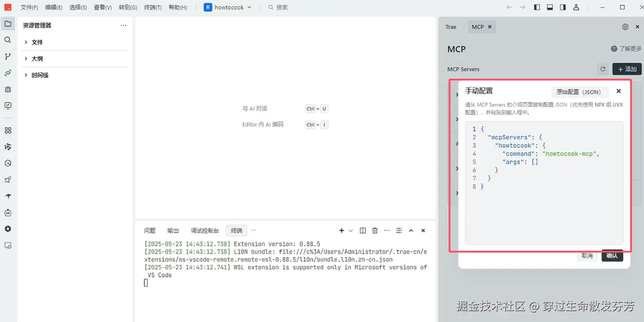Open the Search icon in activity bar
The height and width of the screenshot is (322, 644).
pos(8,40)
